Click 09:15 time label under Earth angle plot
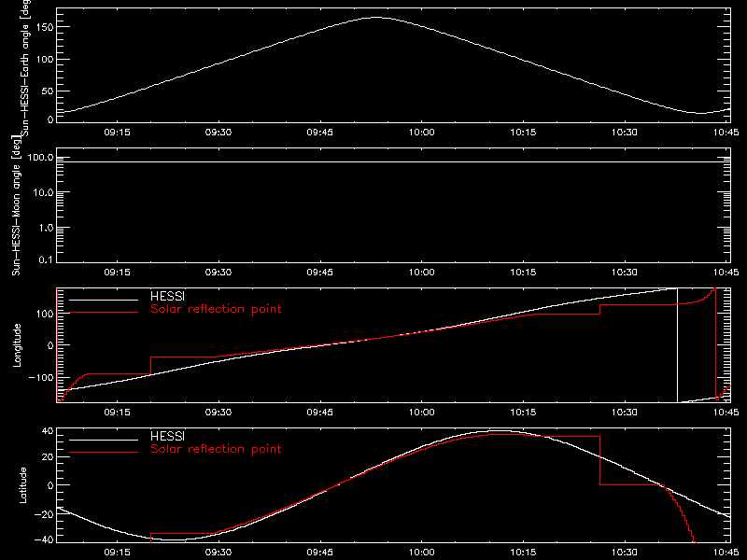 click(x=118, y=133)
